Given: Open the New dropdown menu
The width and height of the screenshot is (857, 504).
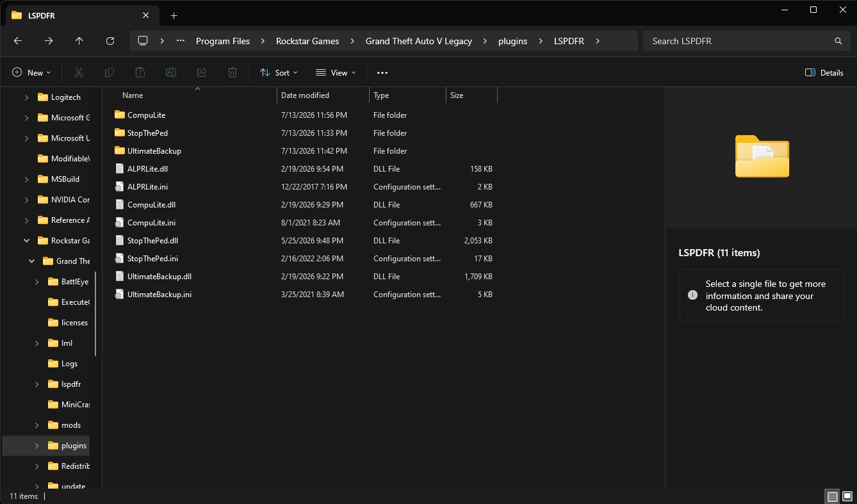Looking at the screenshot, I should pos(31,72).
